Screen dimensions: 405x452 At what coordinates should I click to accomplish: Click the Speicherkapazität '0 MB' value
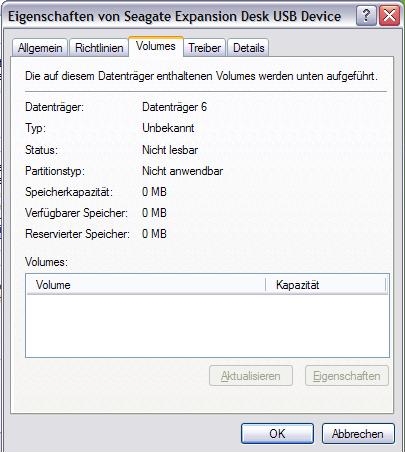coord(154,192)
